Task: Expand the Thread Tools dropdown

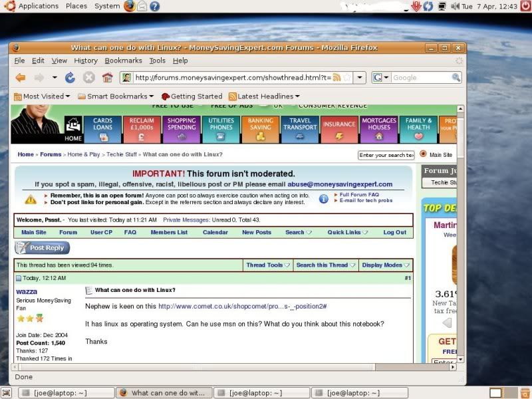Action: pos(267,265)
